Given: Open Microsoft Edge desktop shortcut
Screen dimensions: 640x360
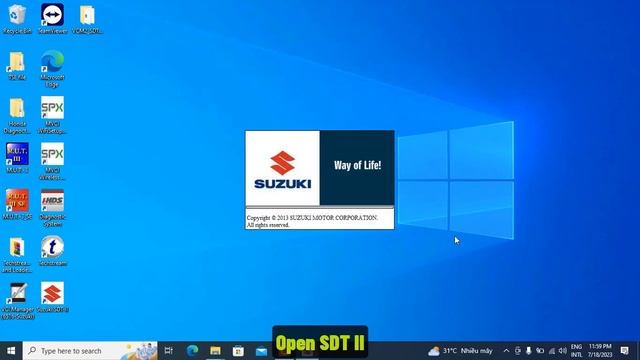Looking at the screenshot, I should [x=52, y=69].
